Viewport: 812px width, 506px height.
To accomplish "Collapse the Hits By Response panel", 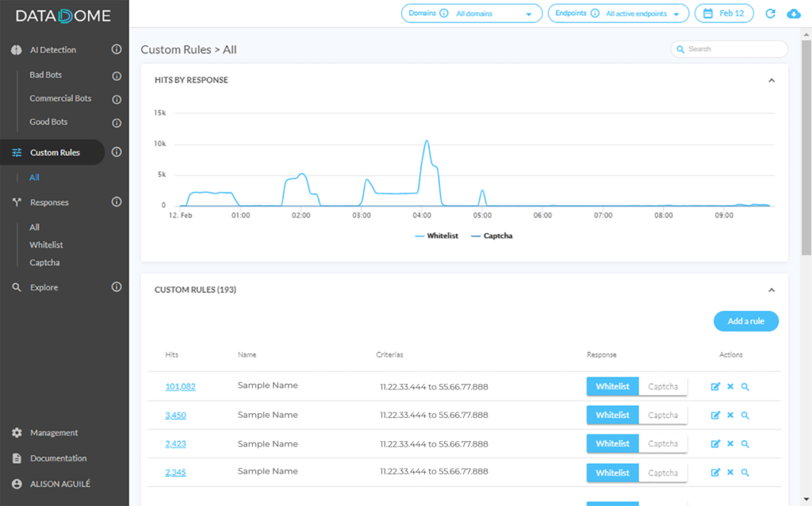I will (771, 80).
